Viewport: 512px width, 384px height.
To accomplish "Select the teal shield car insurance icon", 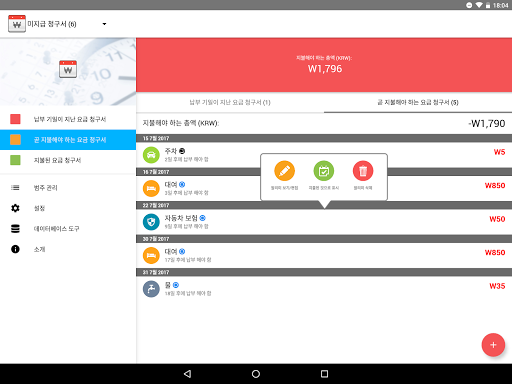I will pos(151,222).
